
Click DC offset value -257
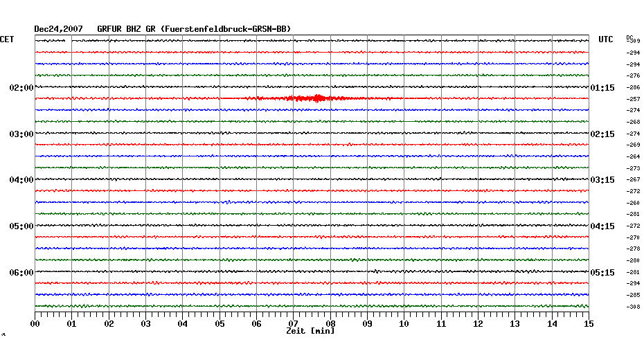pos(634,100)
